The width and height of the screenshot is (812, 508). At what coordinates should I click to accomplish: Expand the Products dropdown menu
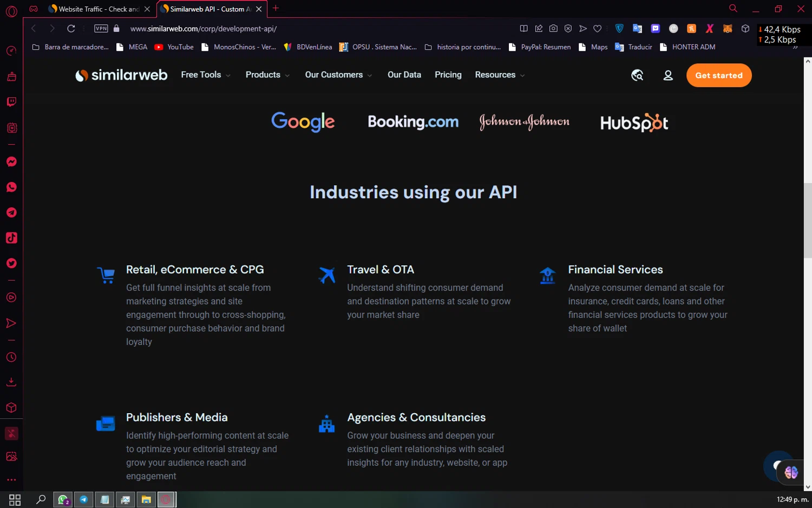point(267,75)
